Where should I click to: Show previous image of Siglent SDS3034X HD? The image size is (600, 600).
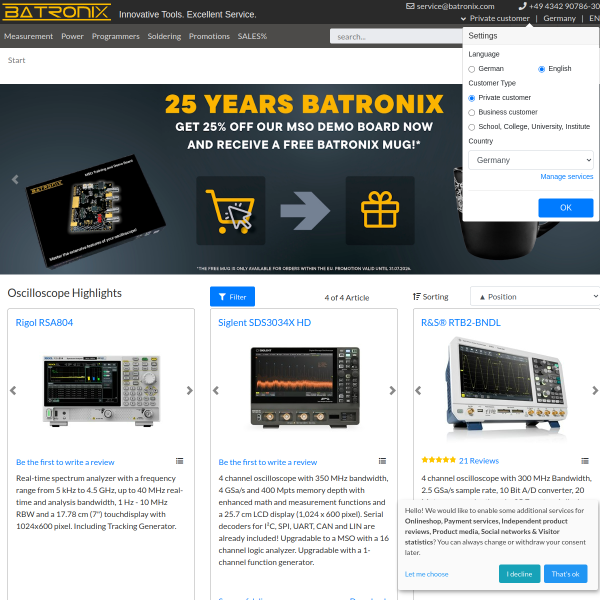click(216, 390)
